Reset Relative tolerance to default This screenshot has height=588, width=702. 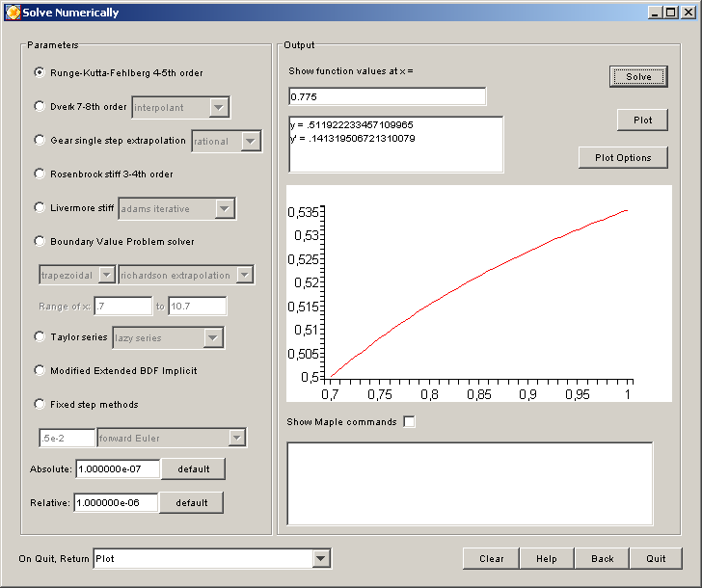[x=191, y=503]
